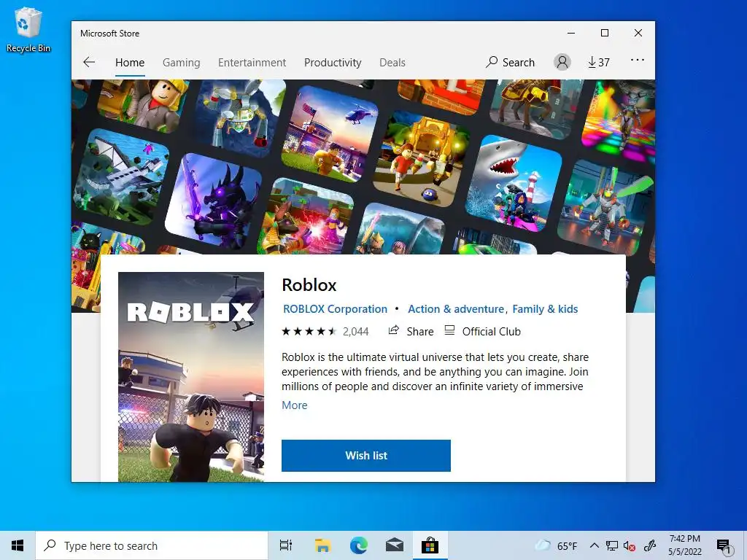Viewport: 747px width, 560px height.
Task: Minimize the Microsoft Store window
Action: 571,33
